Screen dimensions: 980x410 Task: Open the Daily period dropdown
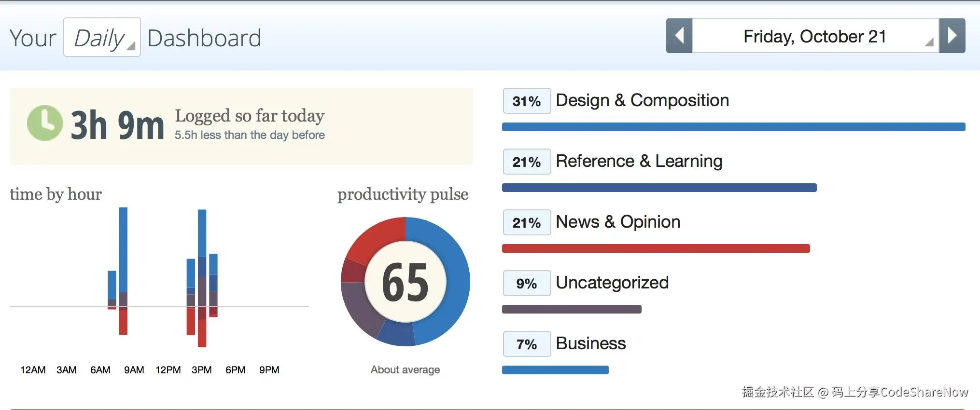(102, 38)
